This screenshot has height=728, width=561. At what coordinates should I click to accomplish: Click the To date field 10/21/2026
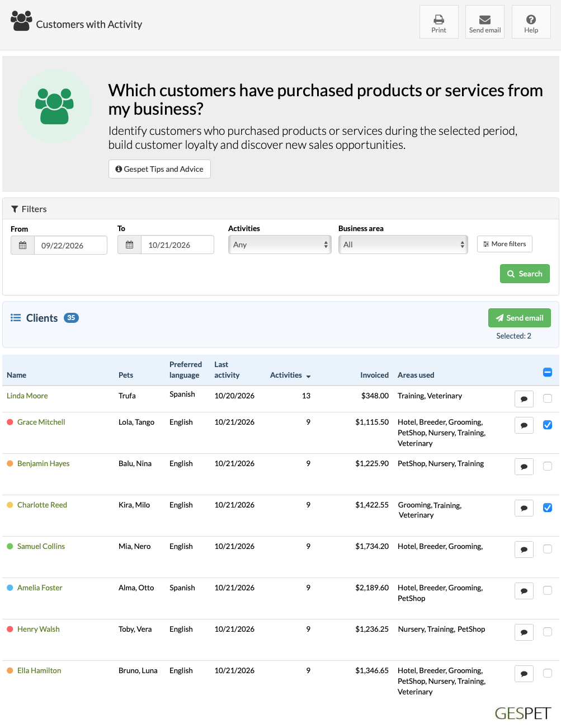177,245
